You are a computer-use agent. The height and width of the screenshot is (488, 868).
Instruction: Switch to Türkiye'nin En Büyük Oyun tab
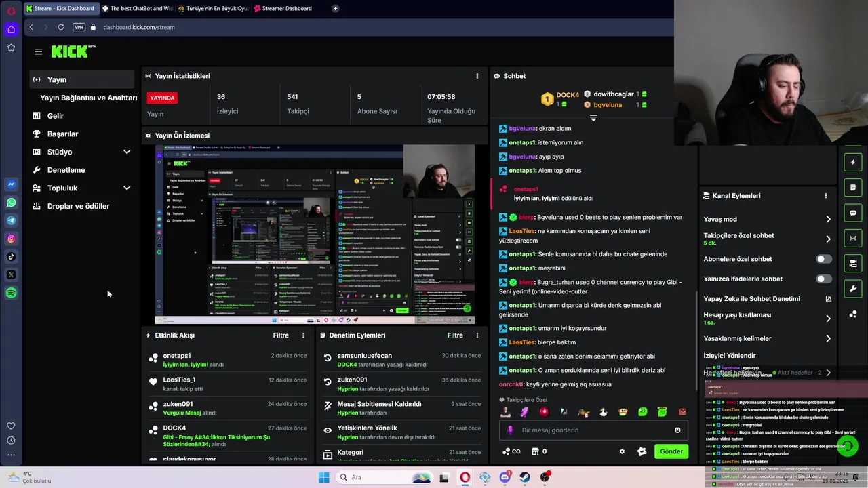pyautogui.click(x=212, y=9)
